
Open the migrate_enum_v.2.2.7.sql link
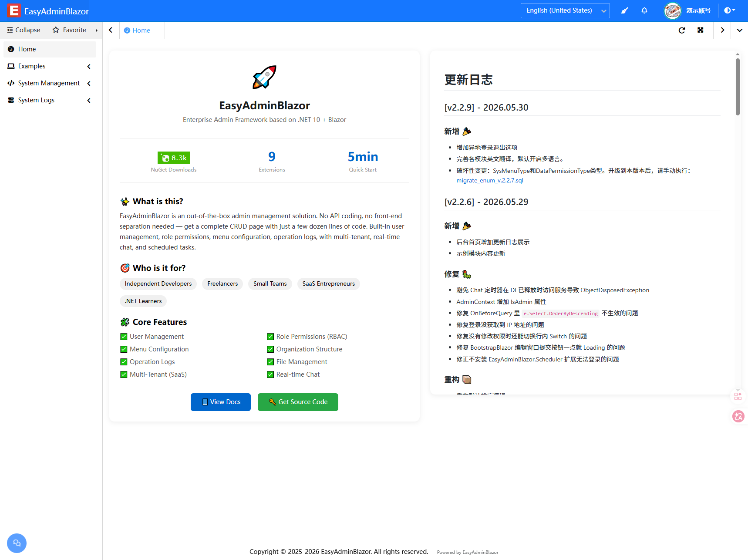pyautogui.click(x=490, y=181)
